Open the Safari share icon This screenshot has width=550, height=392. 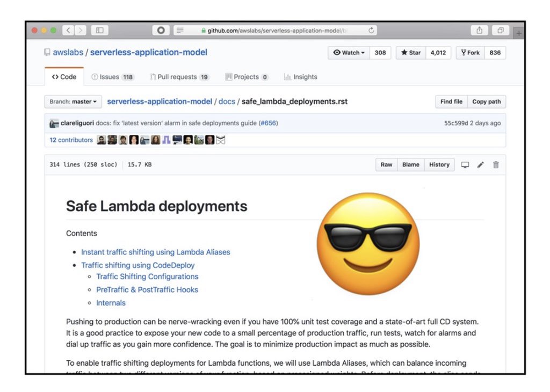click(479, 31)
